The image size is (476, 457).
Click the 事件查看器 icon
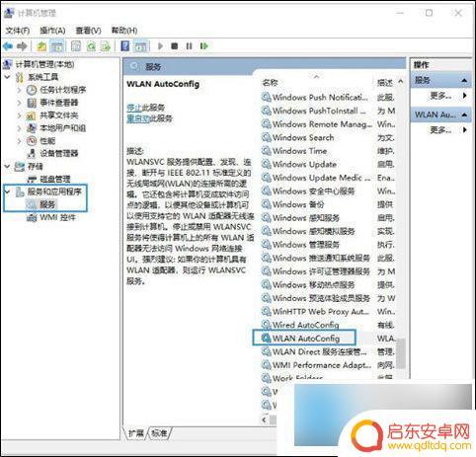click(32, 103)
